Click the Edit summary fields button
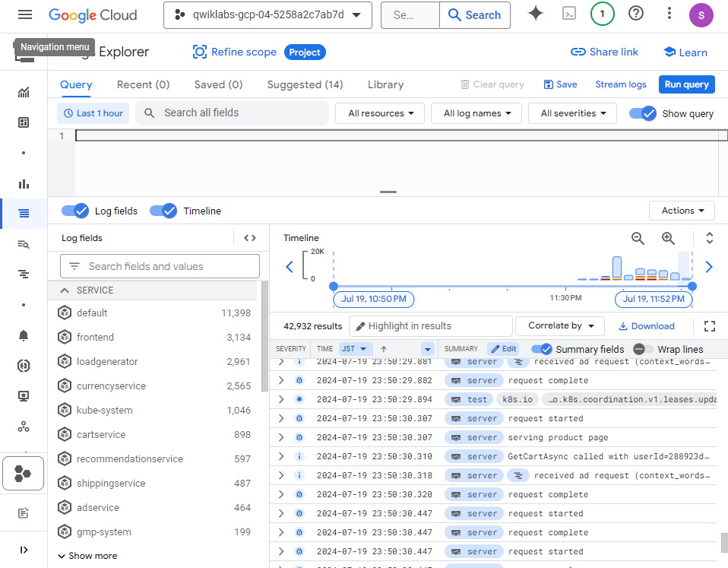728x568 pixels. [x=504, y=349]
